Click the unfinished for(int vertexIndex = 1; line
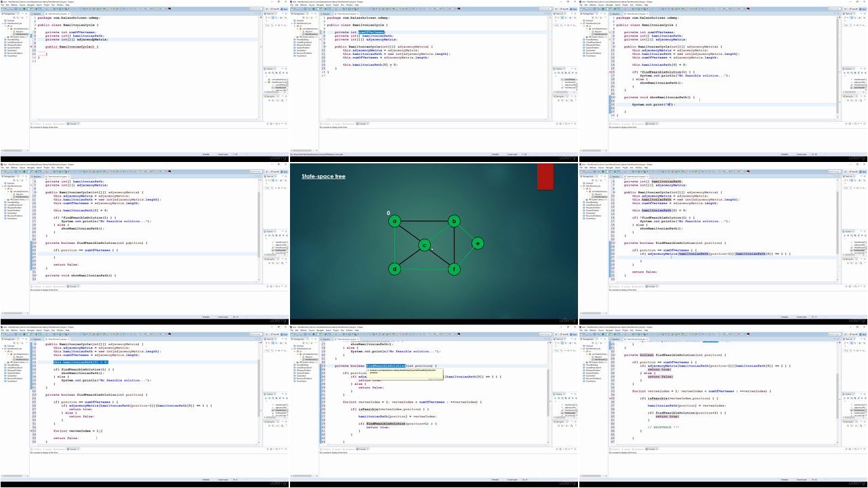The image size is (868, 488). 78,430
